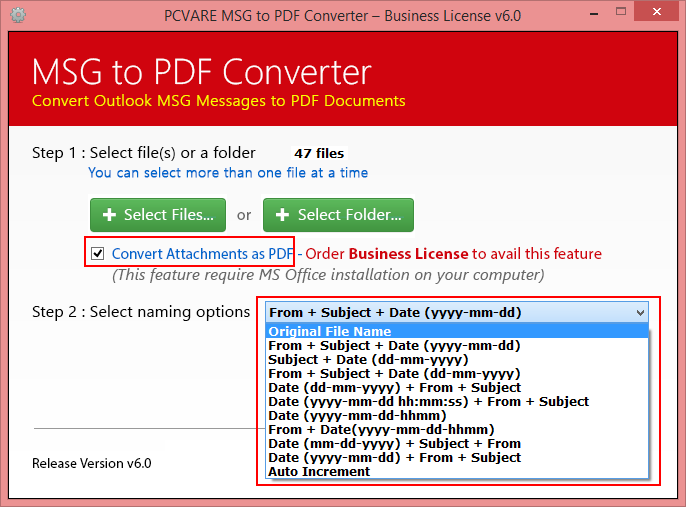Choose From + Date(yyyy-mm-dd-hhmm) option

click(457, 430)
